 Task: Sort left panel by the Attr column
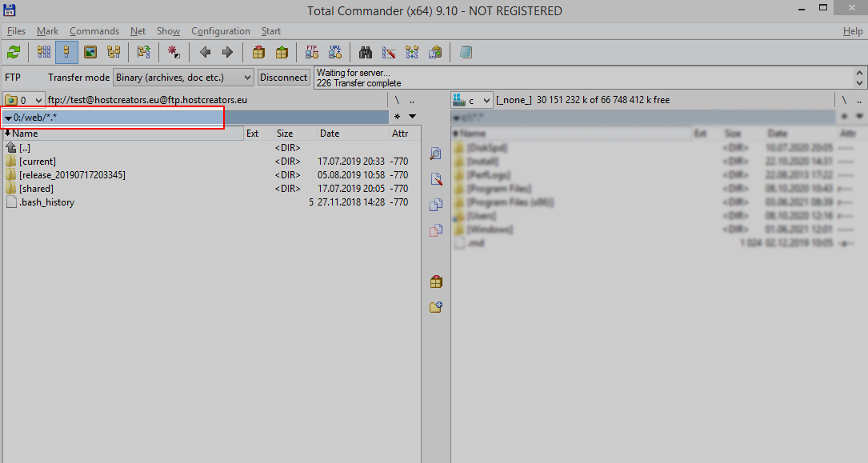[404, 134]
